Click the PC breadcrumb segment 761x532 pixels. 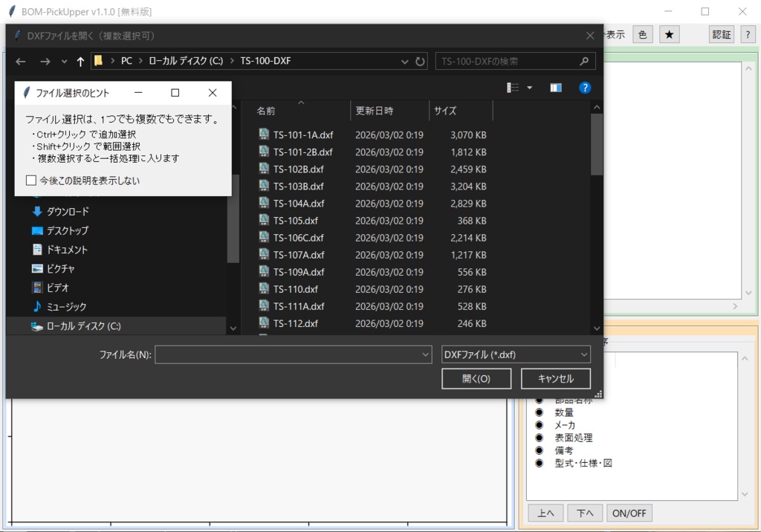[126, 61]
